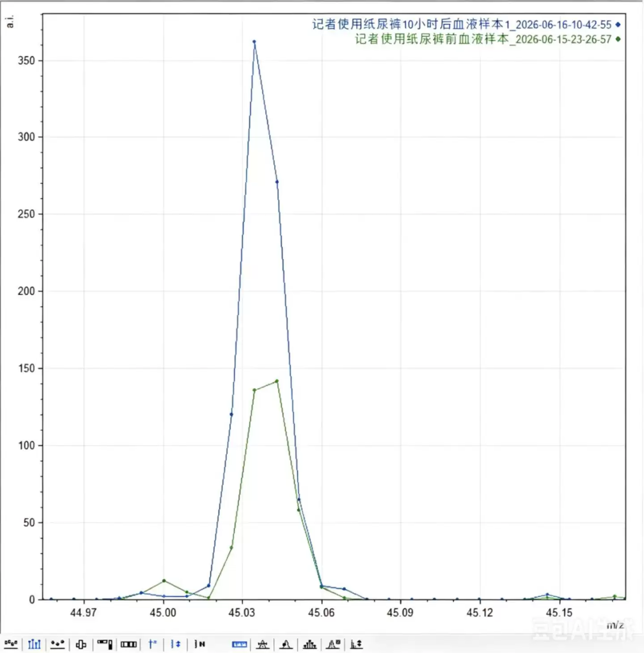Click the peak with label box icon
644x653 pixels.
coord(333,644)
